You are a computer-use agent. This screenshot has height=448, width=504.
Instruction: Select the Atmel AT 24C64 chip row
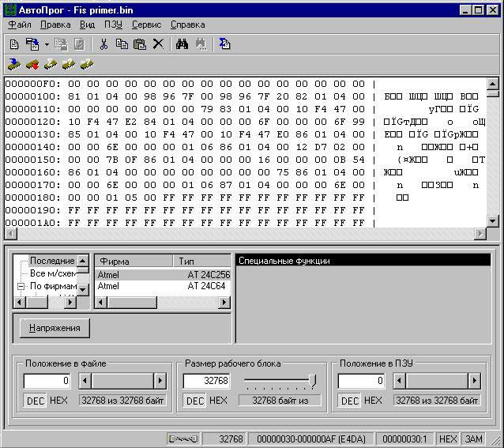(x=163, y=286)
